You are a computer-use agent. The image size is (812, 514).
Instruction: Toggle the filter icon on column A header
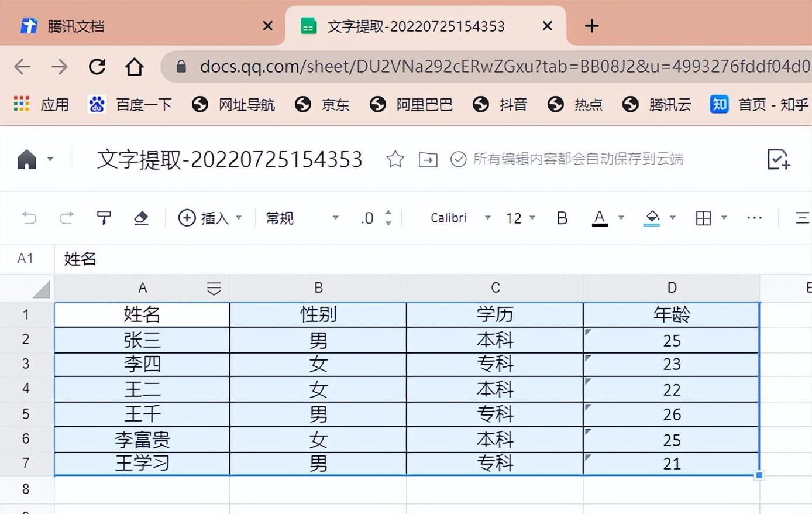pos(214,287)
